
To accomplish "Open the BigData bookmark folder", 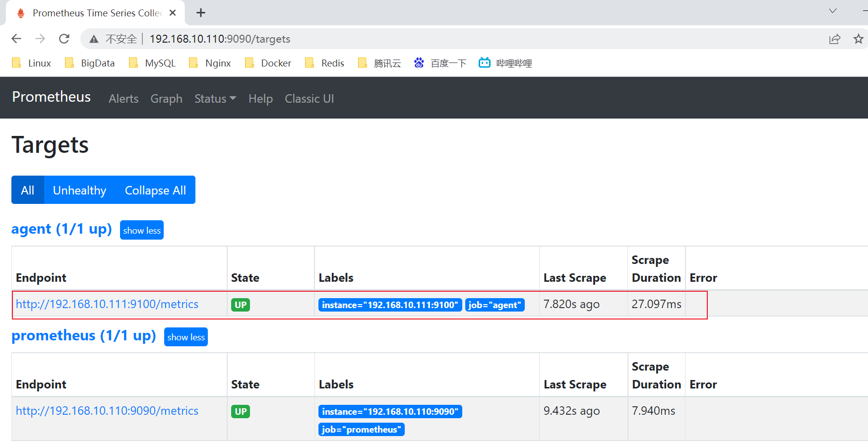I will pos(90,63).
